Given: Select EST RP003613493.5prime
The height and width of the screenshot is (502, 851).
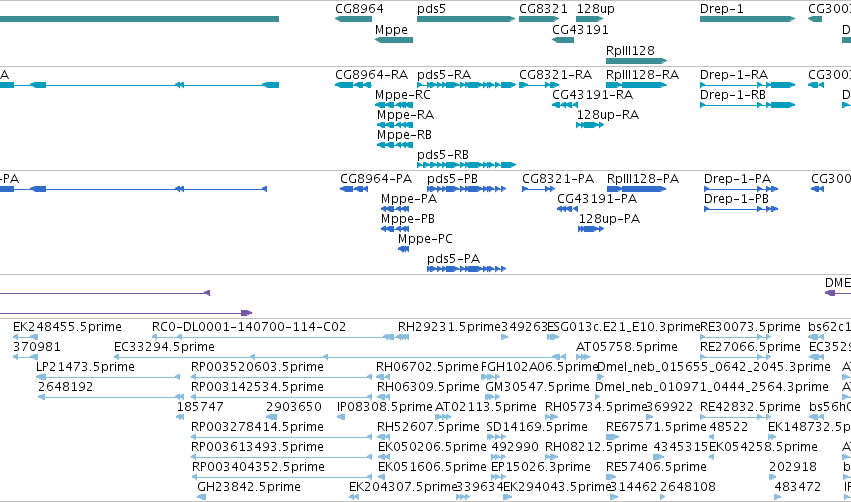Looking at the screenshot, I should click(257, 448).
